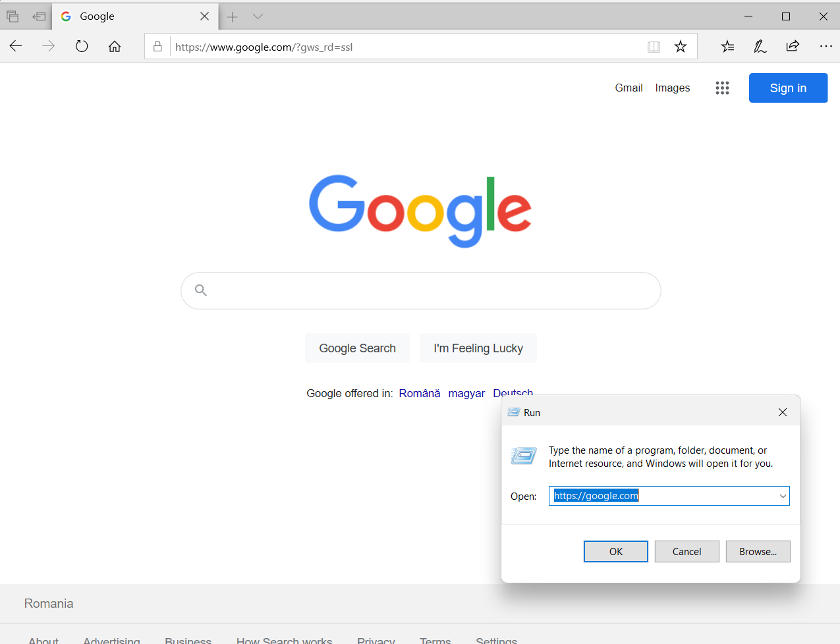840x644 pixels.
Task: Open a new browser tab
Action: pos(231,16)
